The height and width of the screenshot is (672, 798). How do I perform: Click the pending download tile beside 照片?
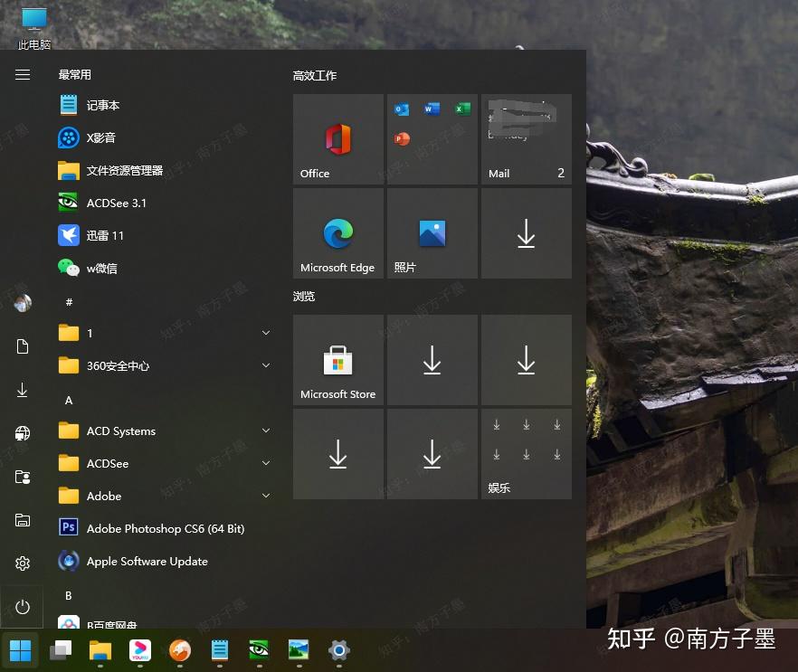click(527, 233)
